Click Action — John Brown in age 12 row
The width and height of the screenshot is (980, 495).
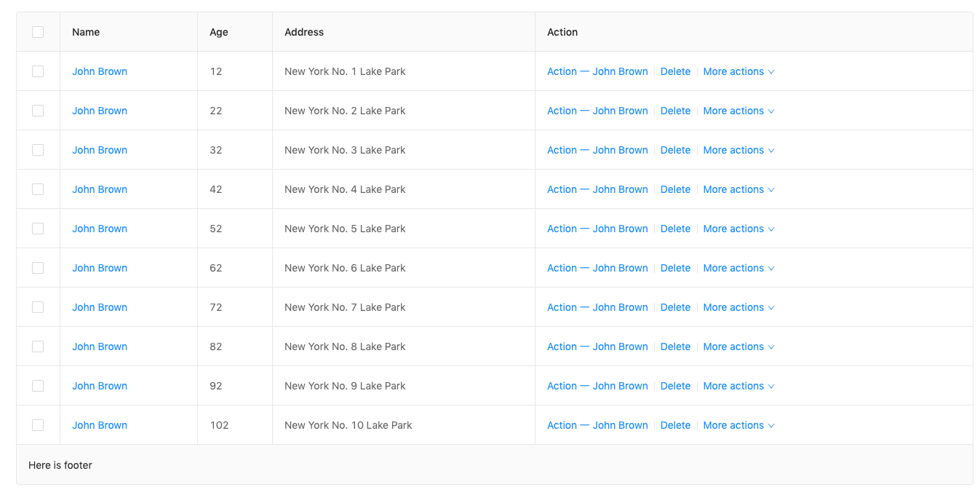(x=597, y=71)
